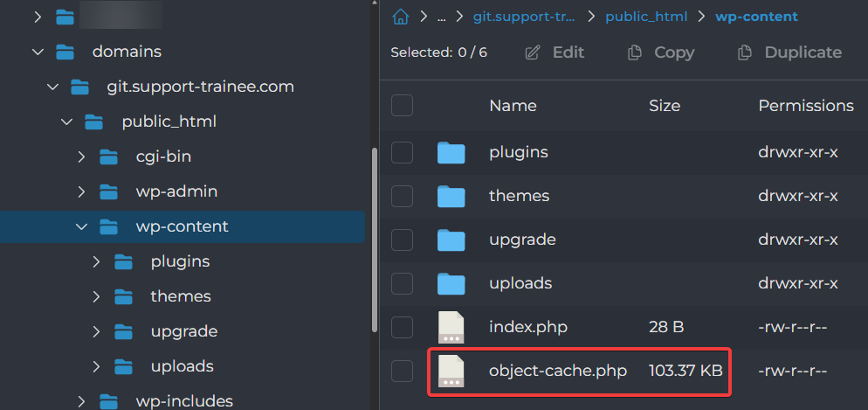Sort by Name column header
This screenshot has width=868, height=410.
(x=513, y=105)
